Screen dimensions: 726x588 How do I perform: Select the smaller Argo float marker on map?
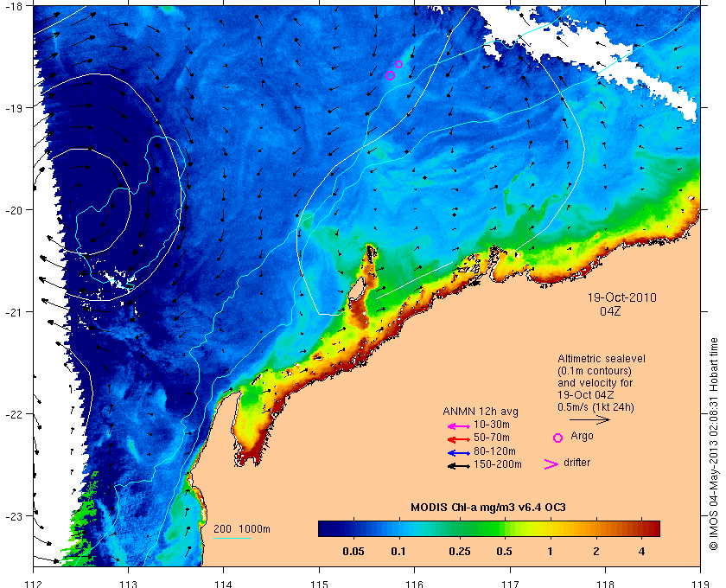(x=398, y=64)
